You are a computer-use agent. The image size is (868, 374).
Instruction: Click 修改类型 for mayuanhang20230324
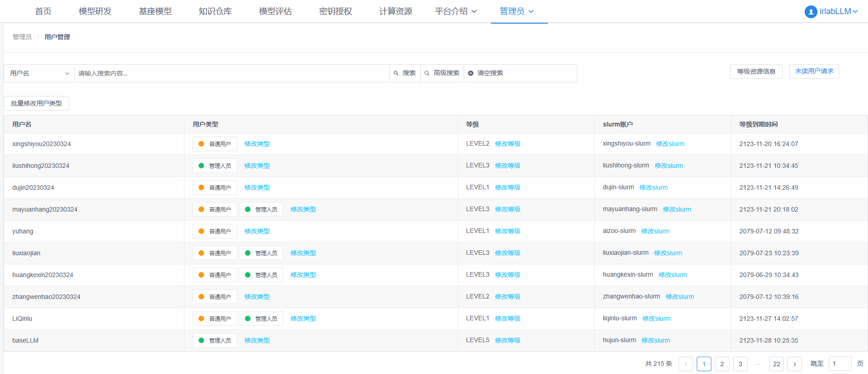[303, 209]
